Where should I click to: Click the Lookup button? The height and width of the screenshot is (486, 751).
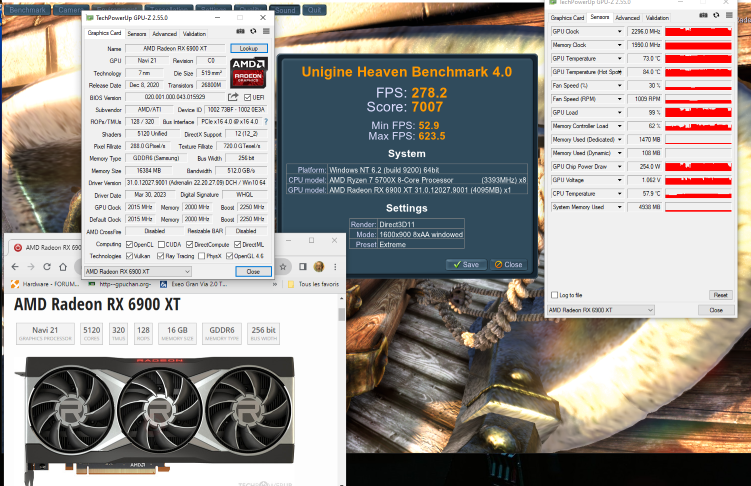tap(249, 48)
